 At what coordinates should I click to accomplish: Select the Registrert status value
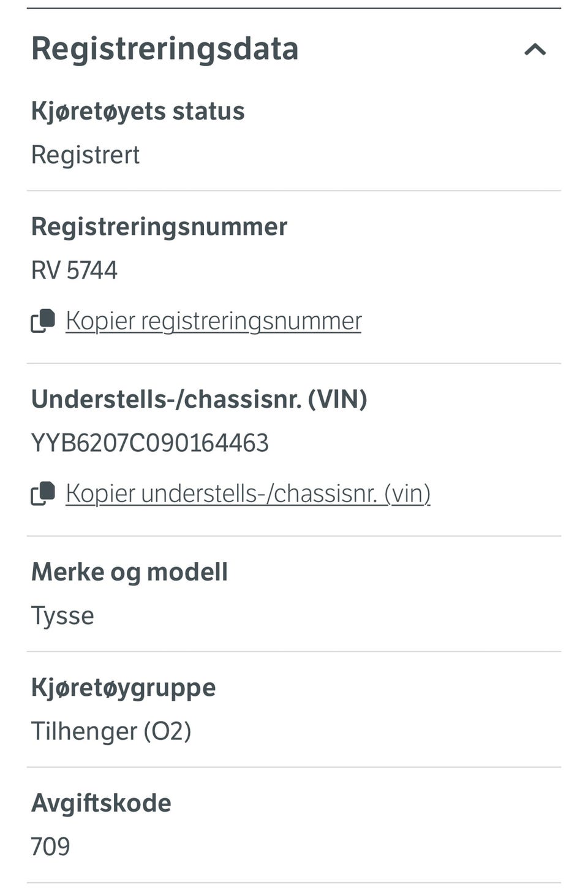pos(85,155)
